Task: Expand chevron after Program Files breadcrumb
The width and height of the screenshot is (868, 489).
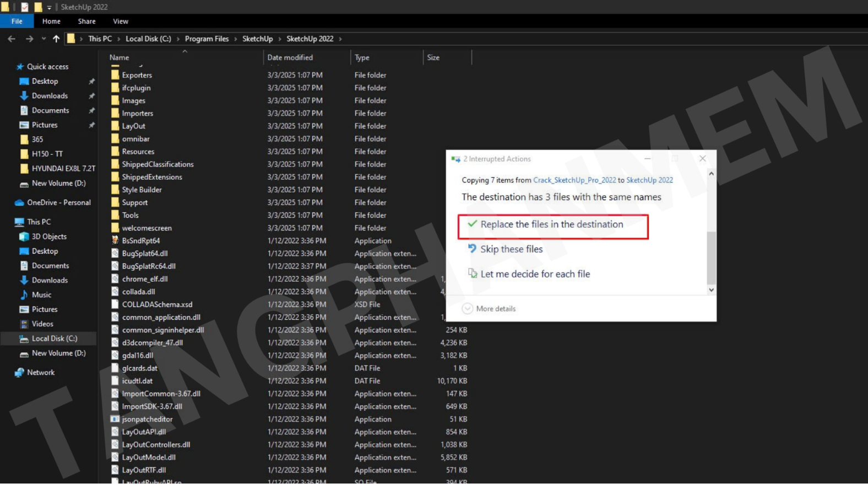Action: [236, 39]
